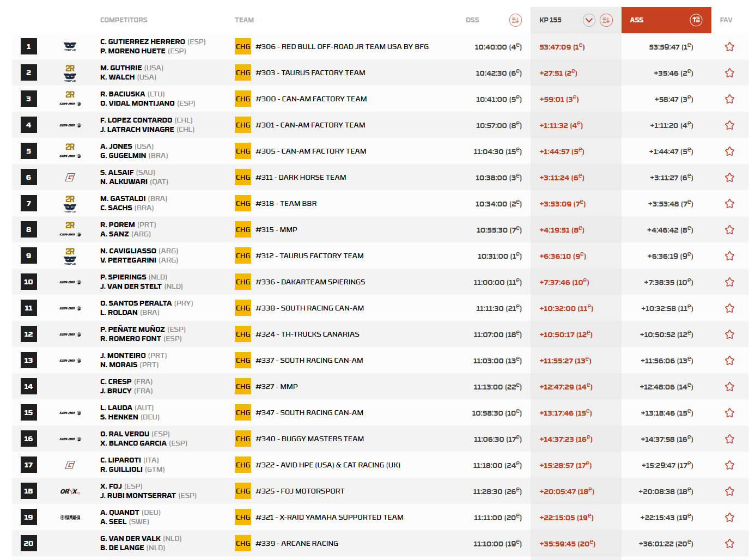
Task: Sort standings by DSS column
Action: pyautogui.click(x=515, y=20)
